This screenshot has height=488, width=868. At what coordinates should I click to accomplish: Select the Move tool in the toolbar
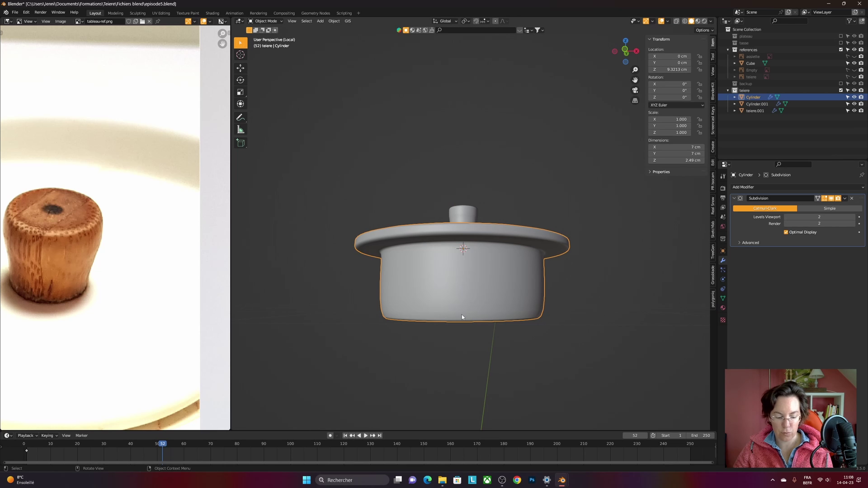(x=241, y=68)
